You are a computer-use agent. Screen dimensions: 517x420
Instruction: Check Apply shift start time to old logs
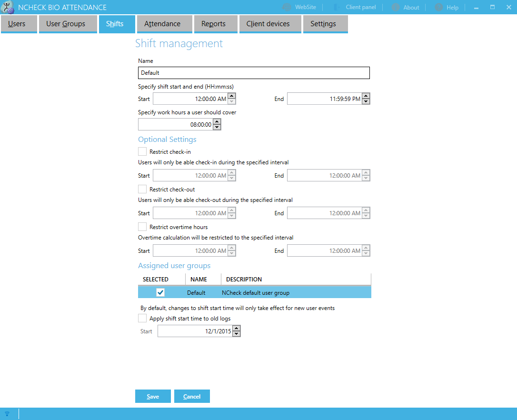coord(142,318)
